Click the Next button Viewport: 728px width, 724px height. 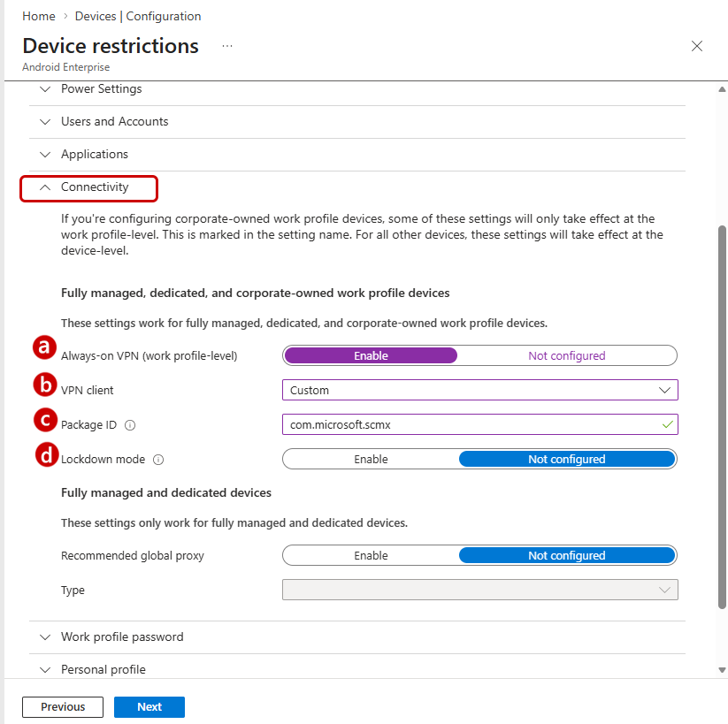pyautogui.click(x=149, y=707)
